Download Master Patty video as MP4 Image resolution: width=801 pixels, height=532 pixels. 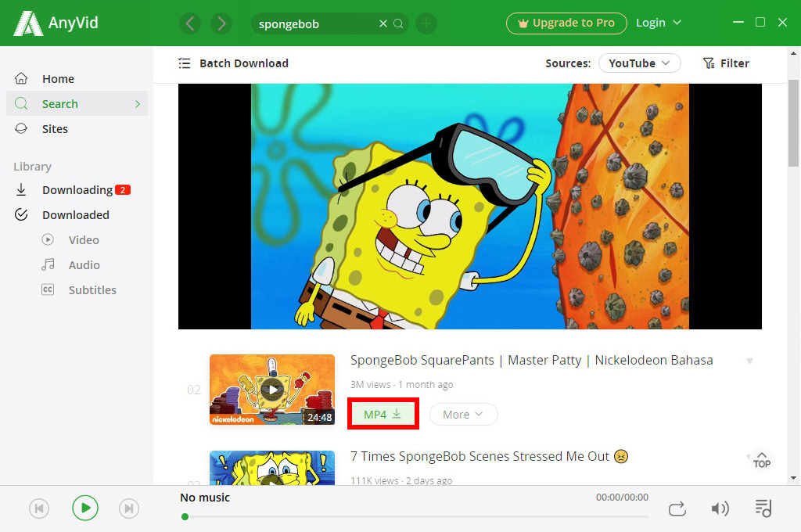click(x=383, y=414)
